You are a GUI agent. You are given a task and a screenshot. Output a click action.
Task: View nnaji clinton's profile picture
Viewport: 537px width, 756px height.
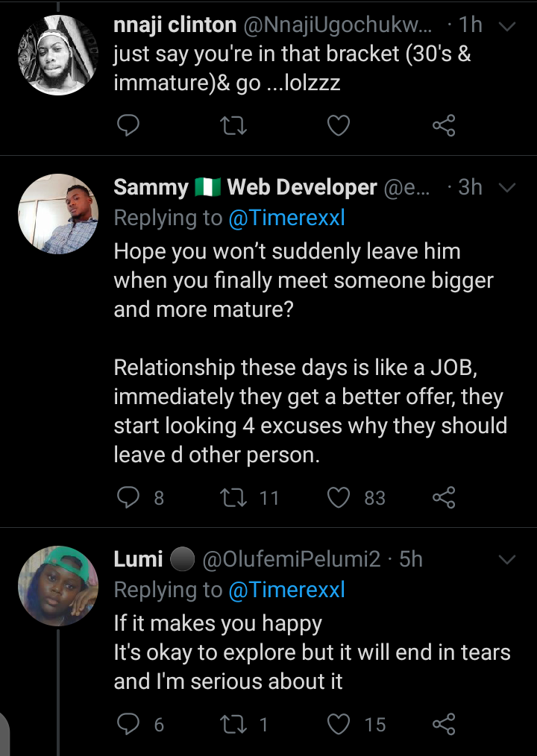point(58,55)
